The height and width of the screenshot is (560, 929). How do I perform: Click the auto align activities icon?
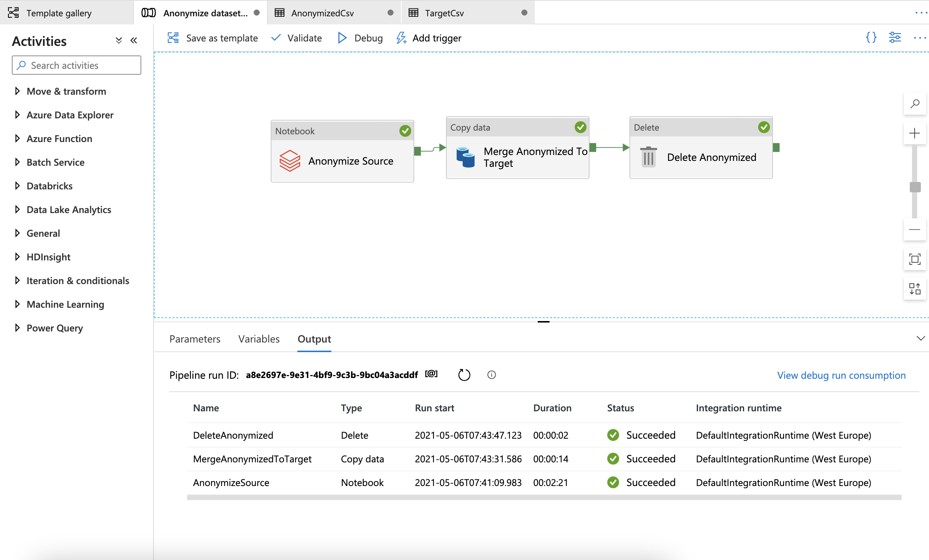tap(915, 289)
